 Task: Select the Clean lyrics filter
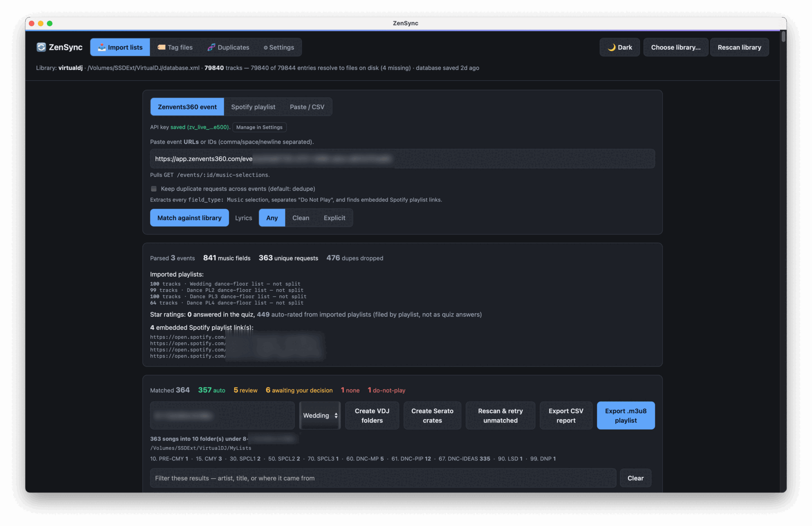pyautogui.click(x=301, y=218)
